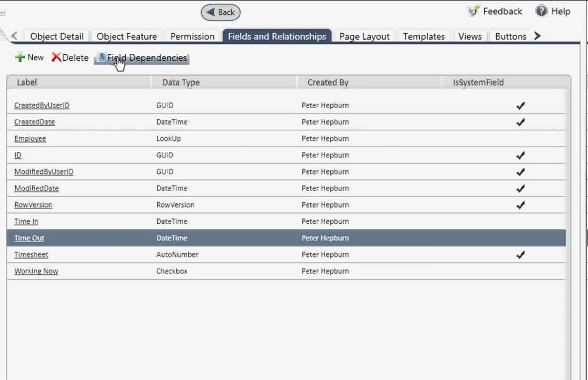This screenshot has height=380, width=588.
Task: Click the green plus New icon
Action: click(x=20, y=58)
